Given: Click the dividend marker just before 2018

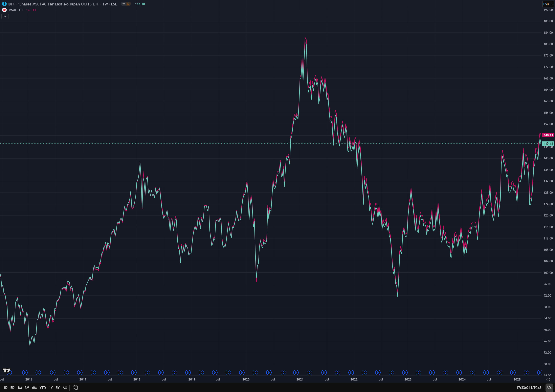Looking at the screenshot, I should [x=134, y=372].
